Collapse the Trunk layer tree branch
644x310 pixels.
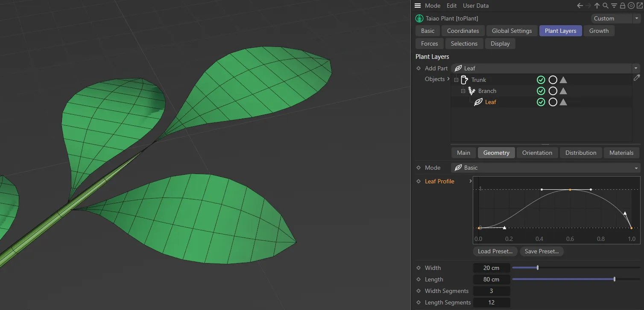click(x=456, y=80)
